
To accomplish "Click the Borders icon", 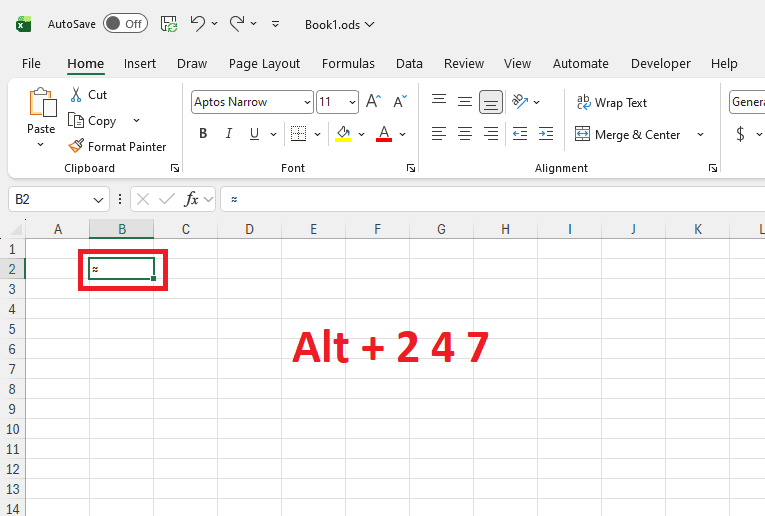I will [x=298, y=134].
